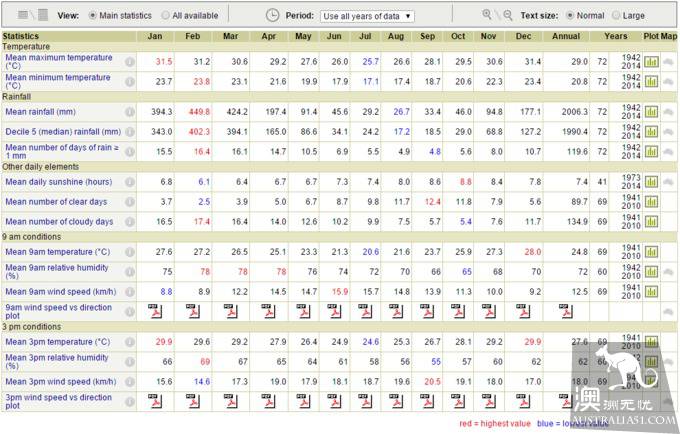Select highest rainfall value 449.8
The width and height of the screenshot is (680, 434).
coord(199,112)
